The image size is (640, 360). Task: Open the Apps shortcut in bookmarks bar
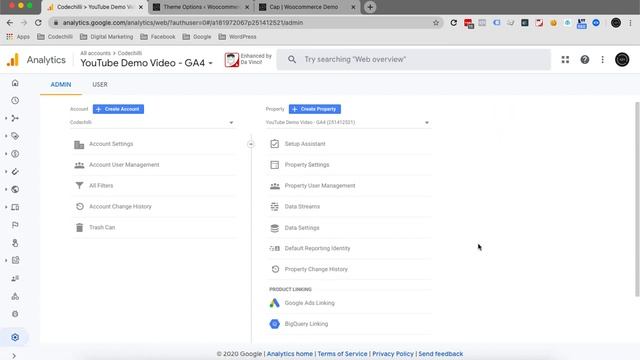point(18,37)
